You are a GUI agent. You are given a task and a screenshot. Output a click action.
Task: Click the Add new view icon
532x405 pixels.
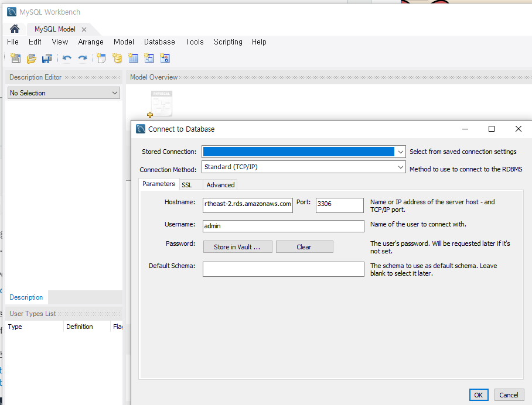pos(149,59)
